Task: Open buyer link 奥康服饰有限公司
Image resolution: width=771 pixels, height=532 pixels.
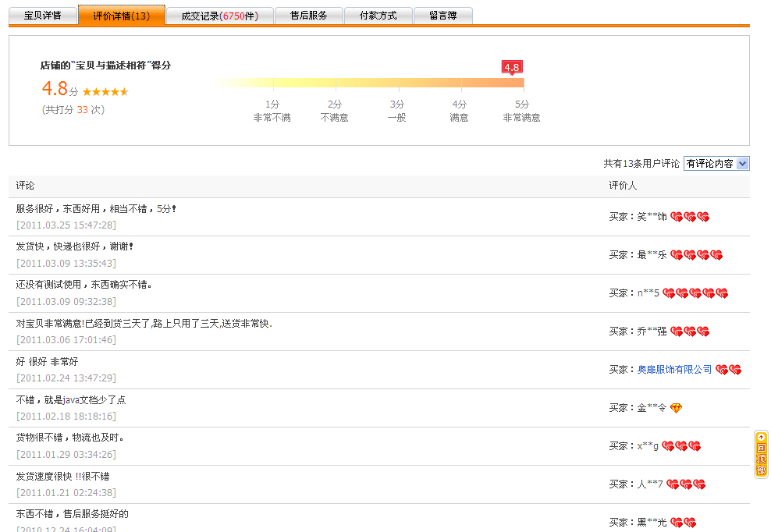Action: pos(674,369)
